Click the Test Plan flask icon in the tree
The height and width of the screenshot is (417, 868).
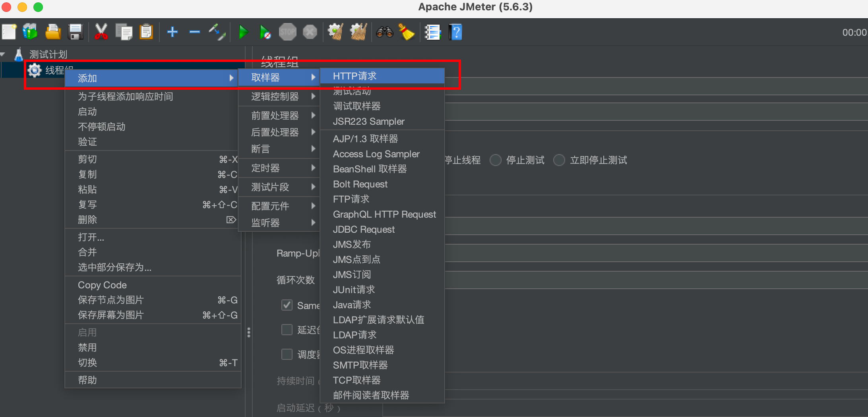click(19, 54)
